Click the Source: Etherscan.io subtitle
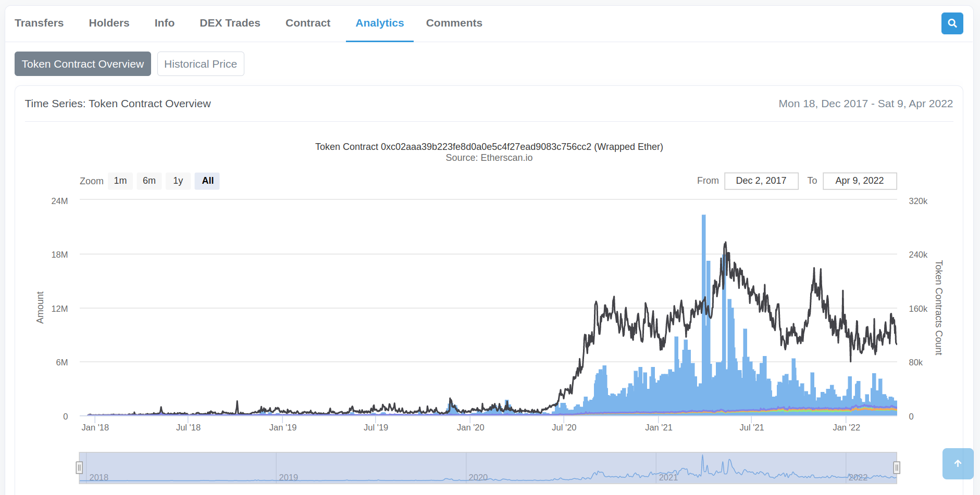This screenshot has height=495, width=980. pyautogui.click(x=489, y=158)
